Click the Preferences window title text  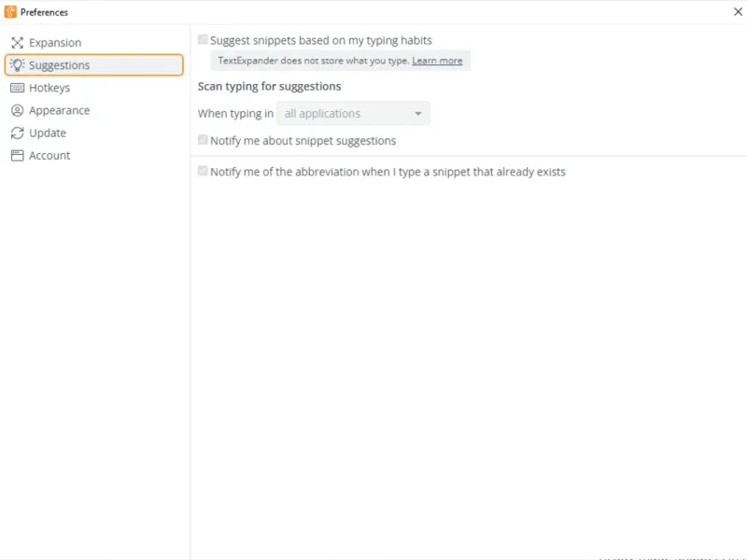pos(44,12)
